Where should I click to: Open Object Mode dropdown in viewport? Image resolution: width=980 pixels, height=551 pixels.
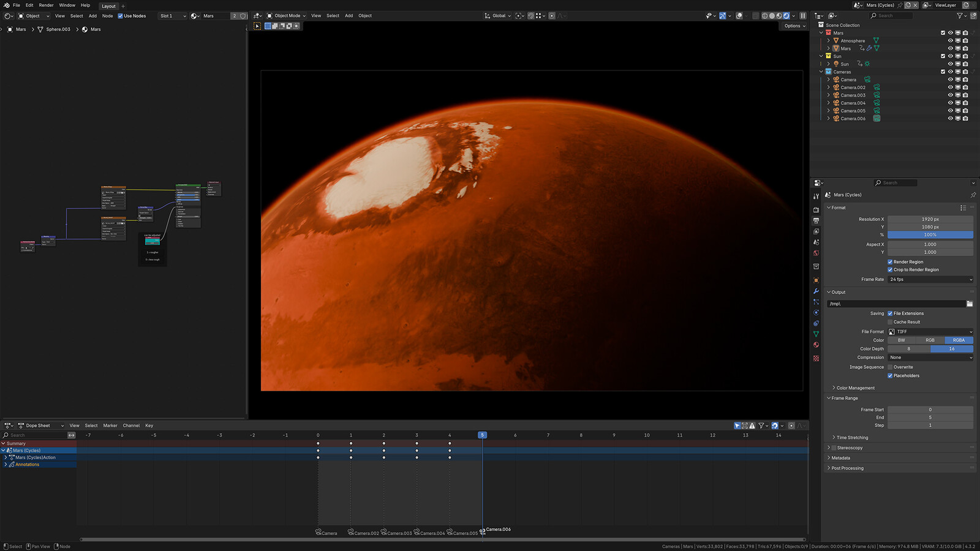pos(287,16)
